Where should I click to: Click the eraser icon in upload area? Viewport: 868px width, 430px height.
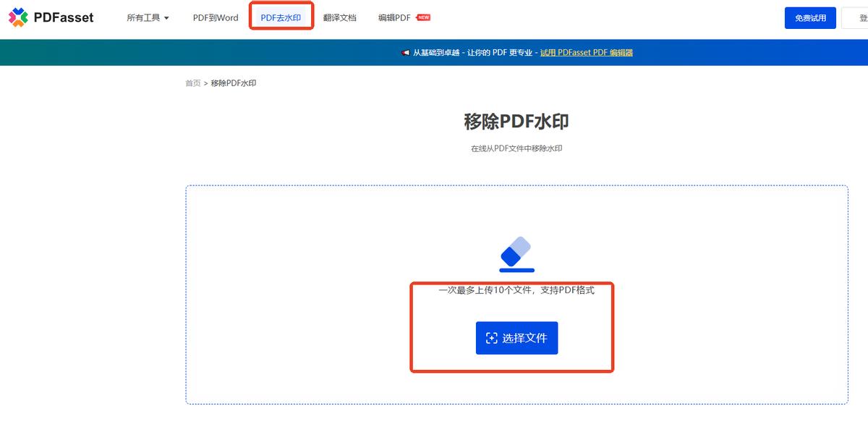(516, 253)
